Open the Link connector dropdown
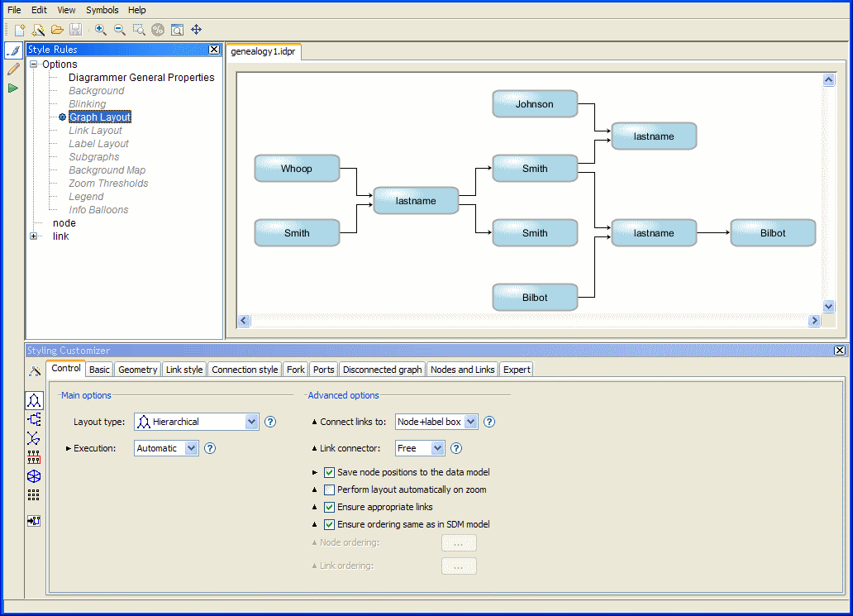Image resolution: width=853 pixels, height=616 pixels. pyautogui.click(x=437, y=448)
